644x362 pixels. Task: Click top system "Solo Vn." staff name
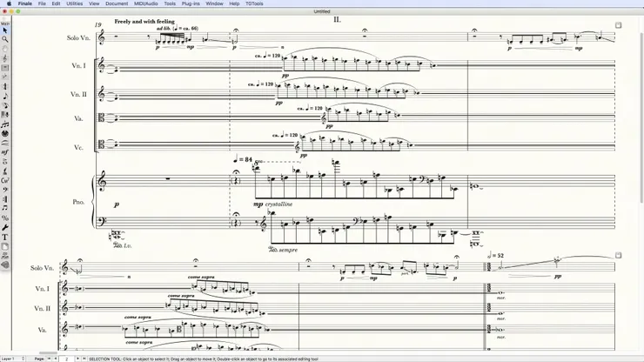click(78, 37)
